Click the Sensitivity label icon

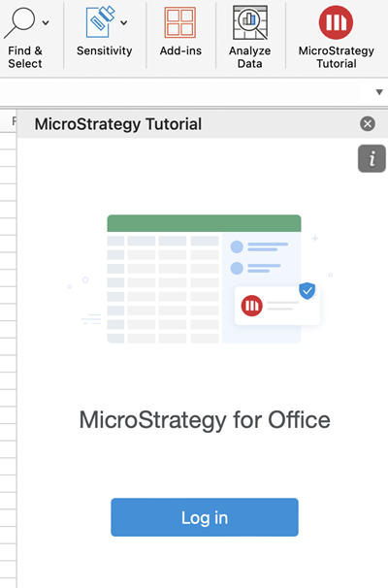point(100,21)
